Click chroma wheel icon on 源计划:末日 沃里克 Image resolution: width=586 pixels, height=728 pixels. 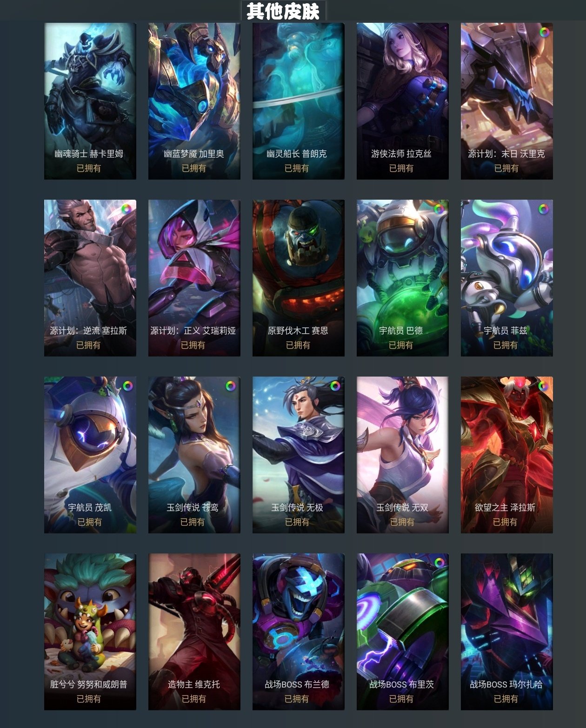544,32
